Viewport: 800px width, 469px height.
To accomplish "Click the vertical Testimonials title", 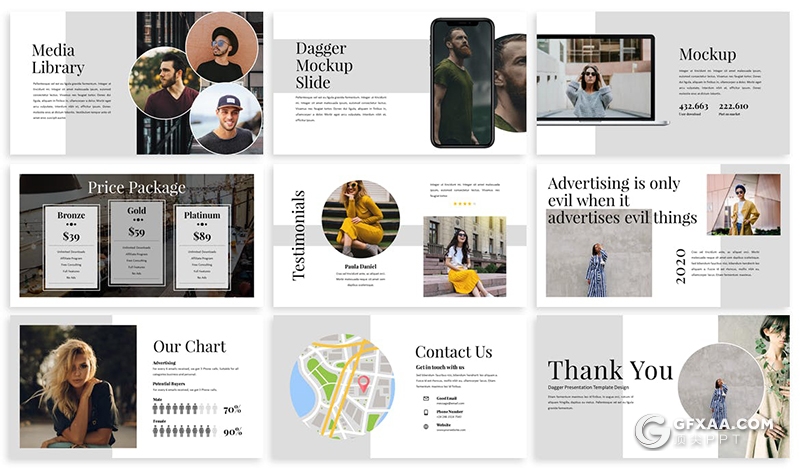I will (299, 235).
